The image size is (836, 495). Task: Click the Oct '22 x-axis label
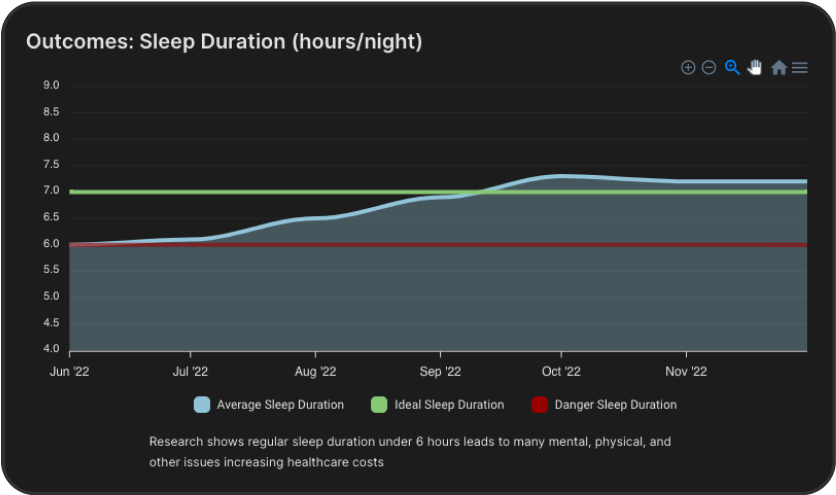[561, 372]
